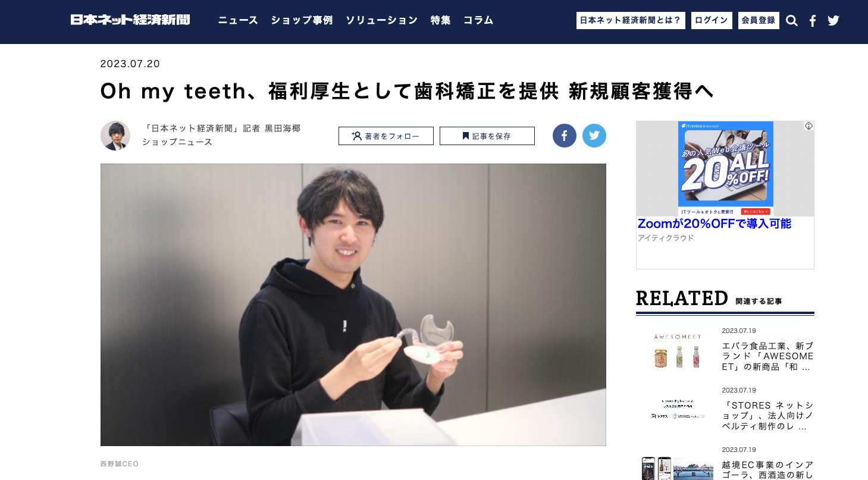Save article with 記事を保存 button

pos(487,136)
